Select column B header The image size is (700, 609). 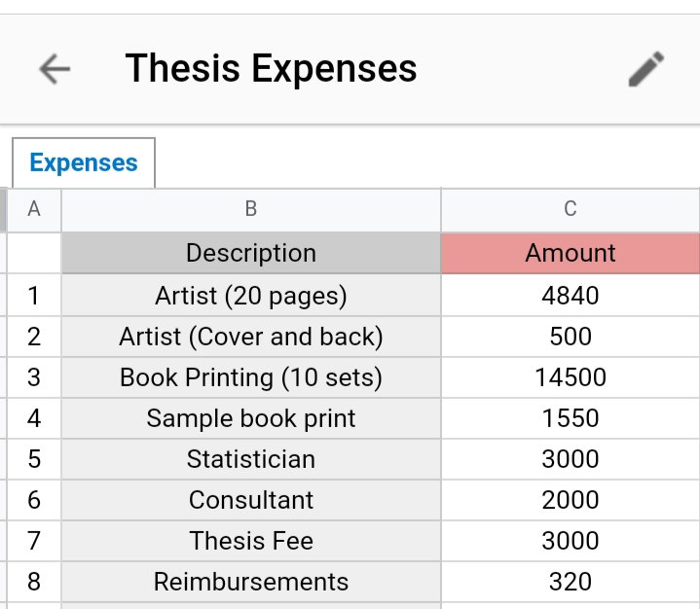[251, 209]
